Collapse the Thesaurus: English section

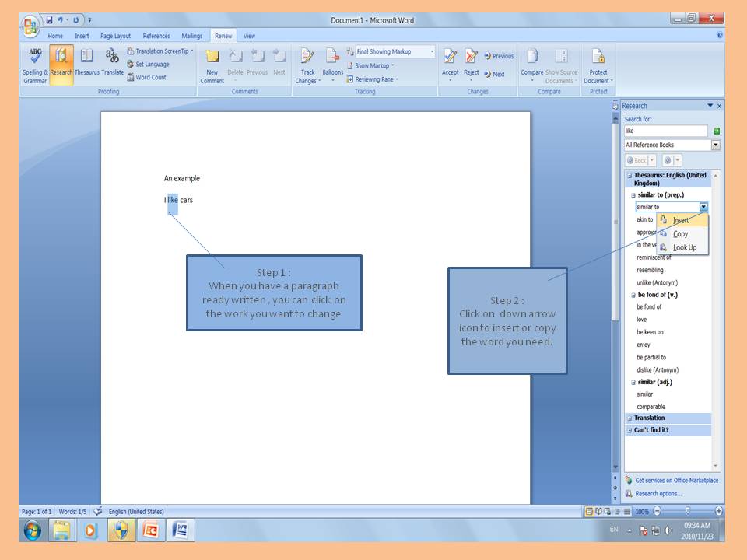coord(629,176)
